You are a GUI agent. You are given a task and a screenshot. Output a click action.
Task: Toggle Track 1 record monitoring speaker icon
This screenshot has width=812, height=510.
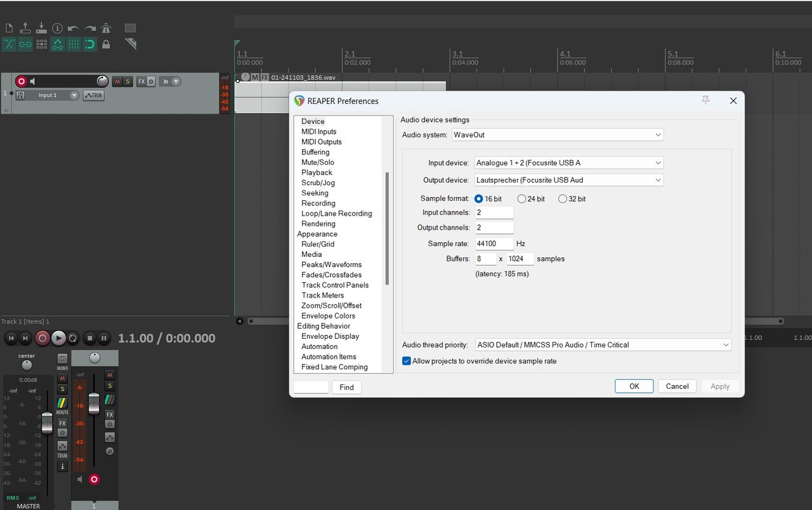(x=33, y=81)
